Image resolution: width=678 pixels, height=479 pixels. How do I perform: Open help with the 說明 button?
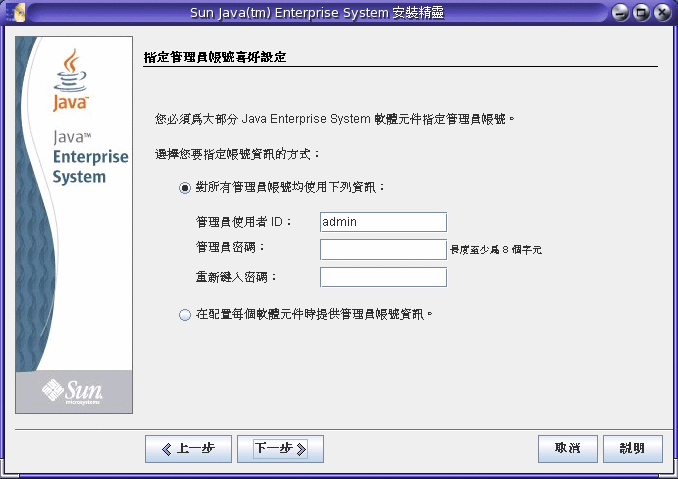[633, 449]
